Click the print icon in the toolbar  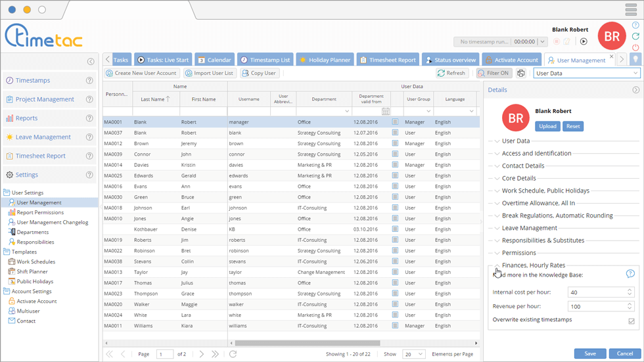point(521,74)
